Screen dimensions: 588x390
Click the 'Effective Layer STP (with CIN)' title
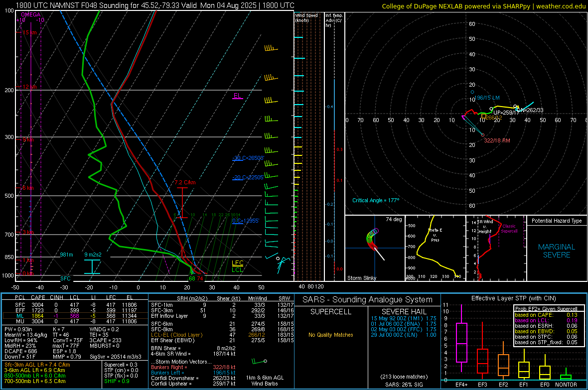[x=513, y=298]
